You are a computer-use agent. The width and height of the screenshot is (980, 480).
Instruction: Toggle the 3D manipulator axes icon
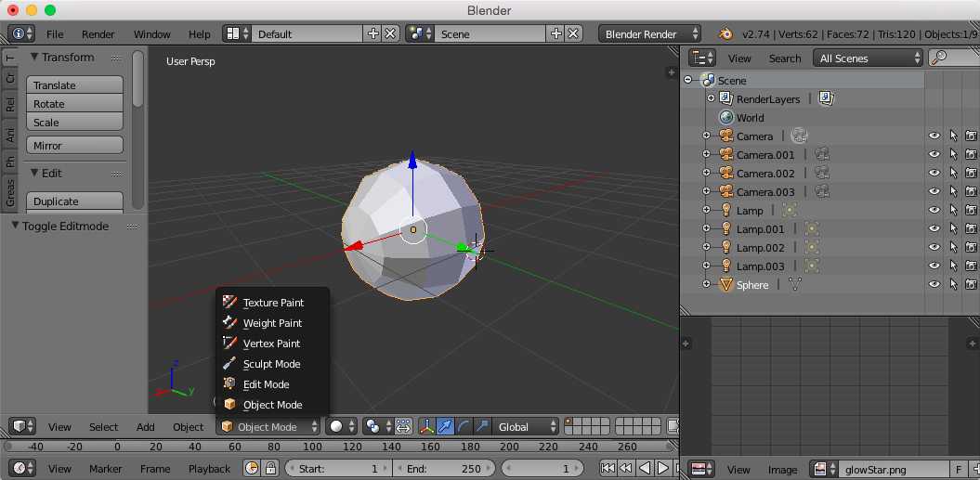pyautogui.click(x=427, y=427)
